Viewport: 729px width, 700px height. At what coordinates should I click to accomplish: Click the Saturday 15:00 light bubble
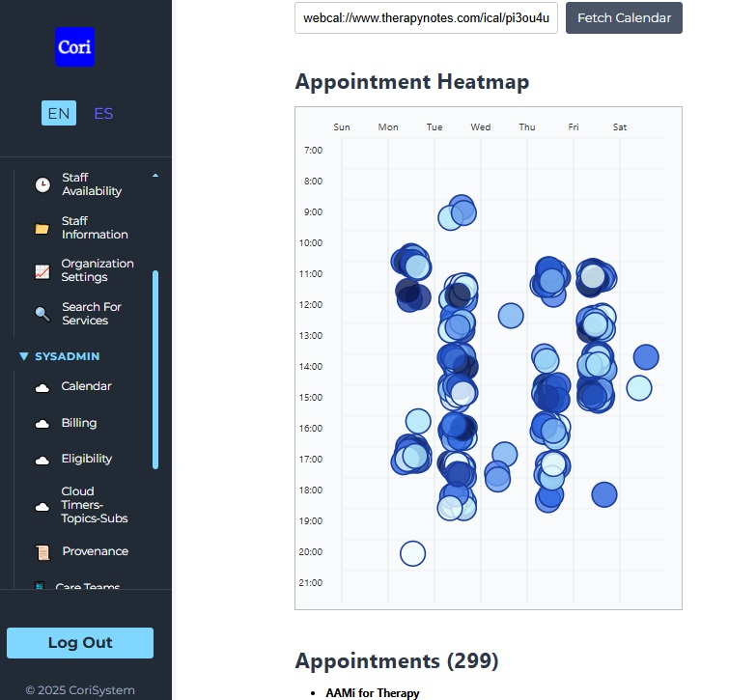pyautogui.click(x=639, y=388)
